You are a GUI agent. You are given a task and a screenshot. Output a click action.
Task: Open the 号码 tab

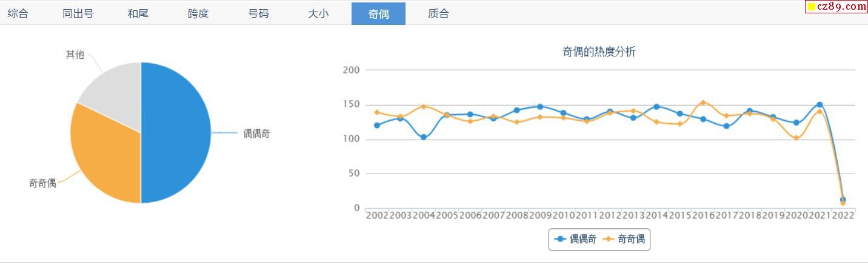[258, 13]
